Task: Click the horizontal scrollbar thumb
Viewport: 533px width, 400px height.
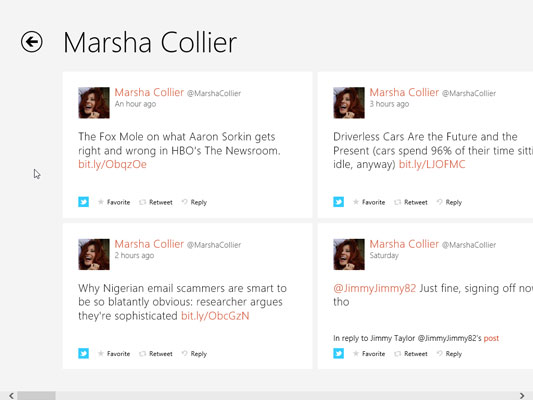Action: (36, 396)
